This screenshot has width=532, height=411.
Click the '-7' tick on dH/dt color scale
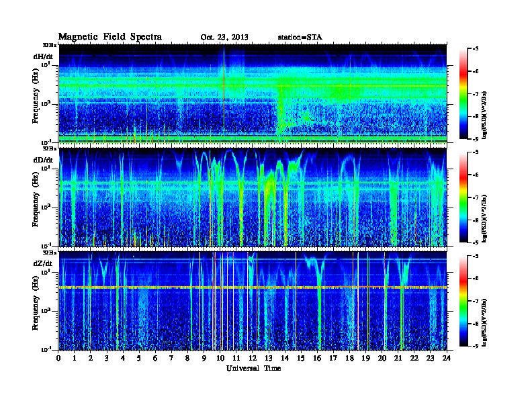tap(476, 94)
